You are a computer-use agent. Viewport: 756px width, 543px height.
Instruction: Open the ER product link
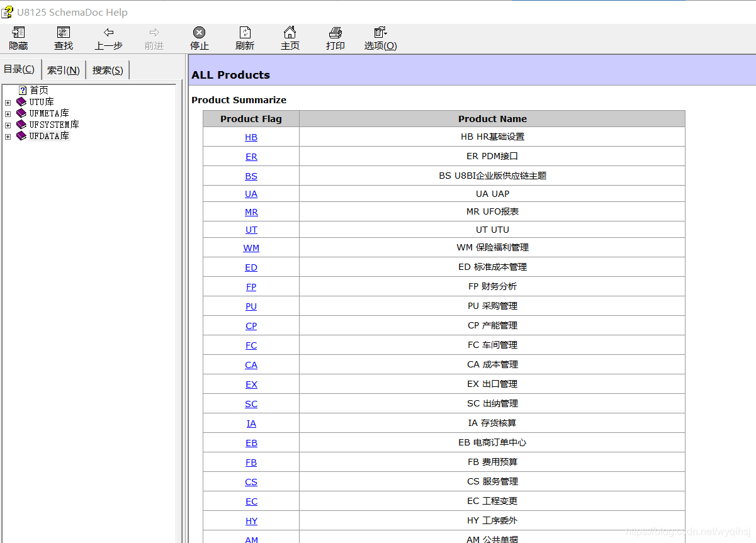pos(251,157)
